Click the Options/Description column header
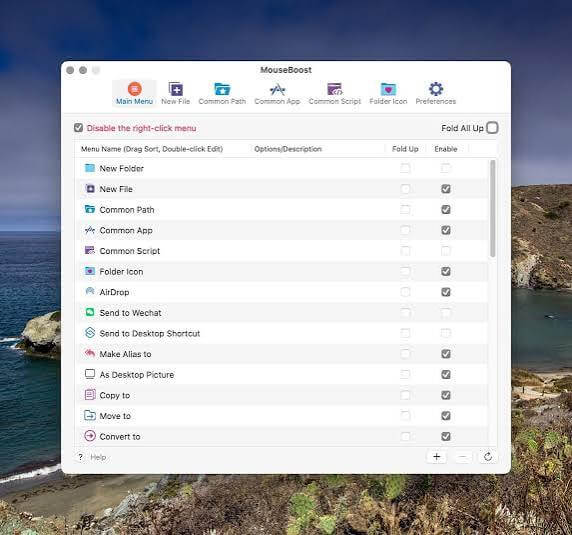Image resolution: width=572 pixels, height=535 pixels. tap(288, 149)
